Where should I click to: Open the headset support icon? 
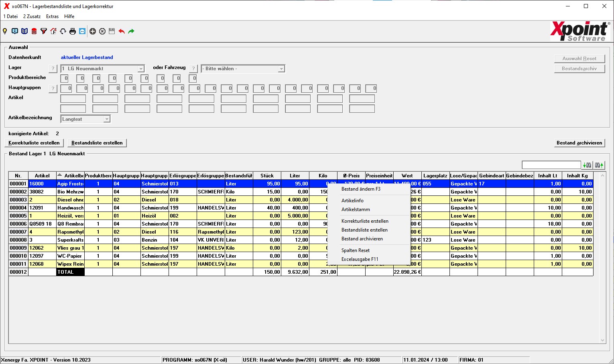(63, 31)
